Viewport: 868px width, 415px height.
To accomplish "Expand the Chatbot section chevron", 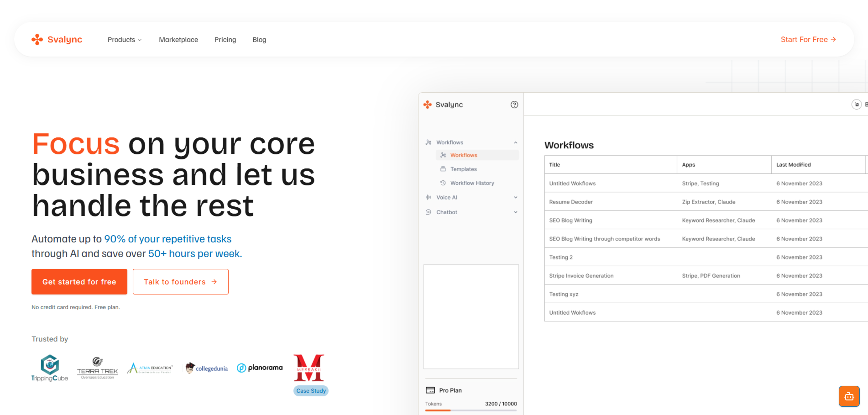I will 515,212.
